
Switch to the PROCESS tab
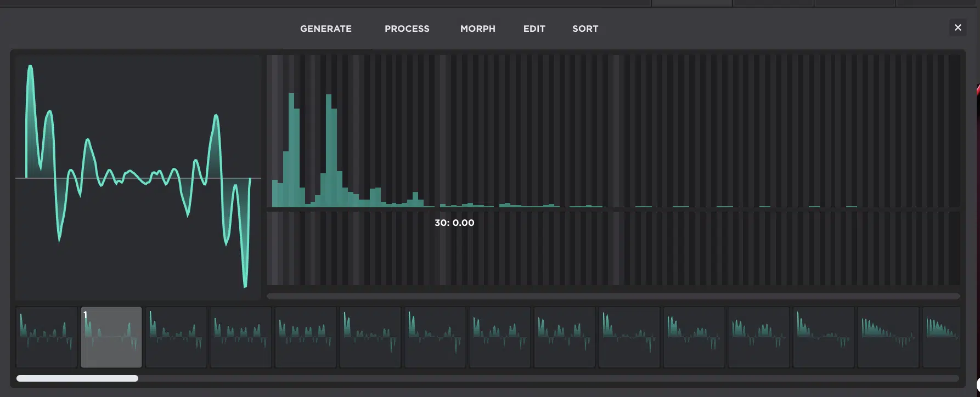point(407,29)
